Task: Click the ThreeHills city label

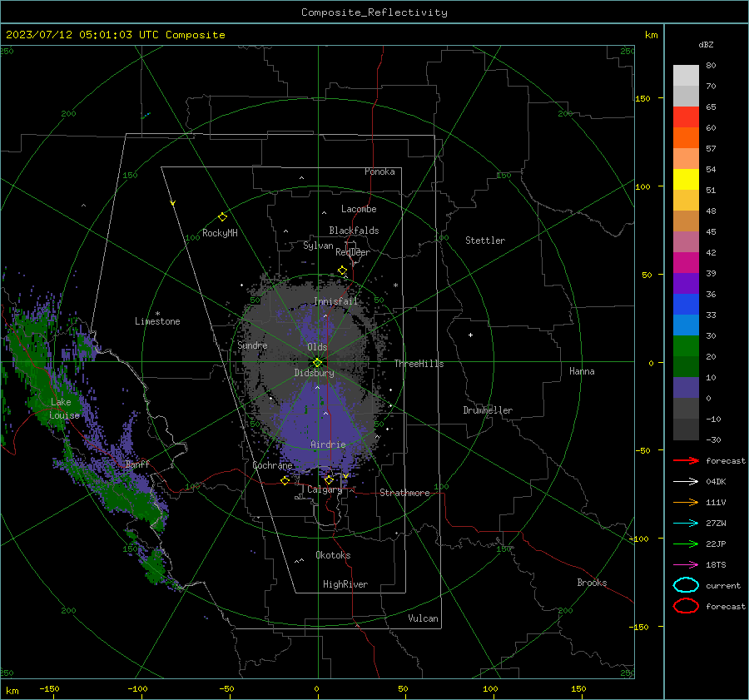Action: tap(419, 364)
